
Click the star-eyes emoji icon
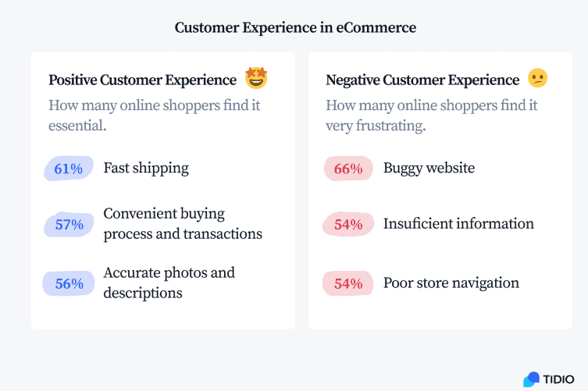(x=256, y=79)
